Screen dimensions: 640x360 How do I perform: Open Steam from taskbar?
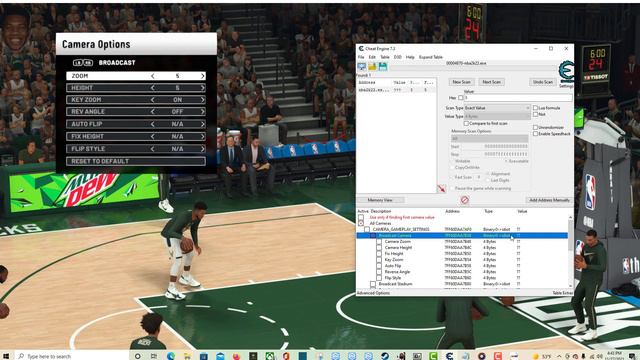(385, 356)
